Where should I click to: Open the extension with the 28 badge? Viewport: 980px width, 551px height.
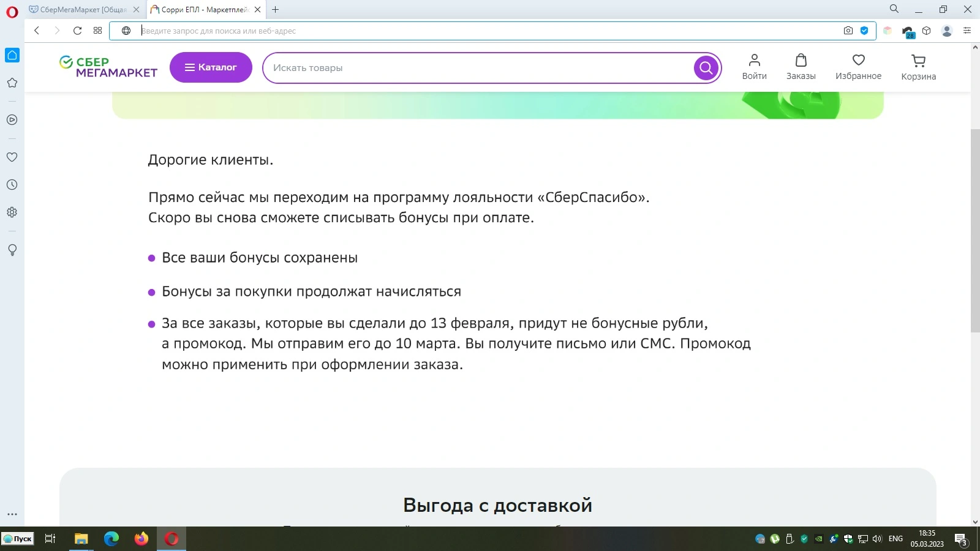[x=908, y=31]
